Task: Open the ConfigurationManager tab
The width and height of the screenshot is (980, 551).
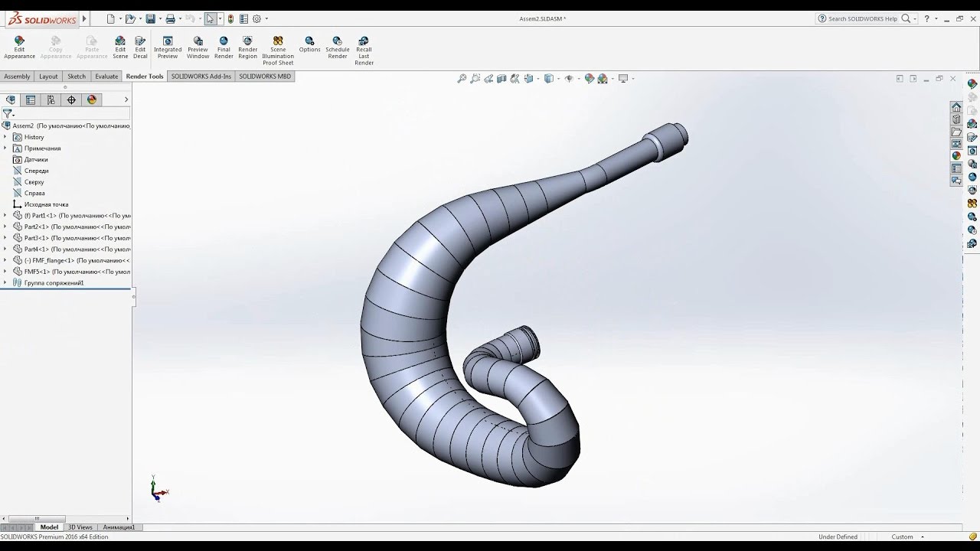Action: 51,99
